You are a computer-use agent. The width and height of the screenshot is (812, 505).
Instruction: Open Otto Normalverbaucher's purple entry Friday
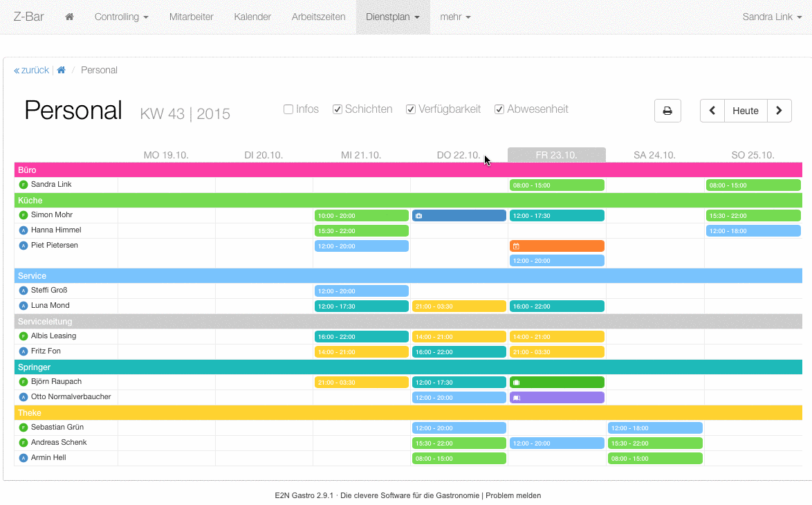tap(557, 398)
